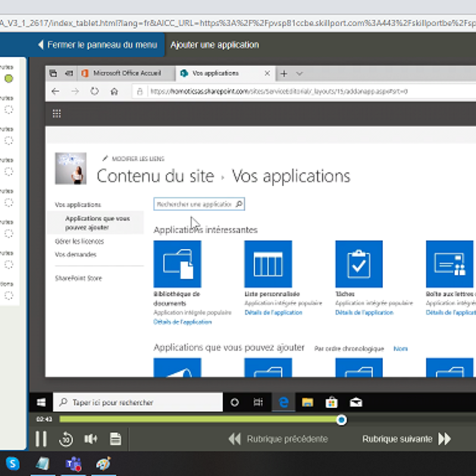This screenshot has height=476, width=476.
Task: Click the Bibliothèque de documents title text
Action: [x=176, y=299]
